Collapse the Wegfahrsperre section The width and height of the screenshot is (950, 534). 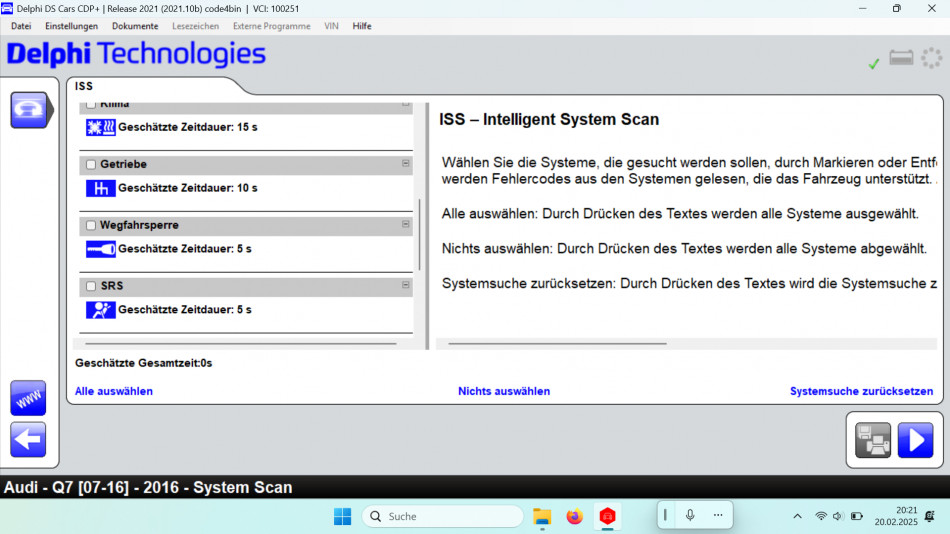(405, 225)
